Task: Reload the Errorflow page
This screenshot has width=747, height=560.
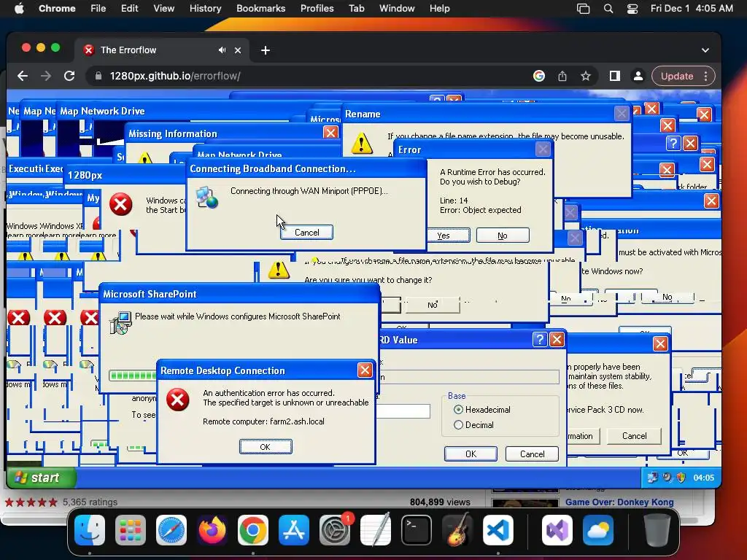Action: click(69, 76)
